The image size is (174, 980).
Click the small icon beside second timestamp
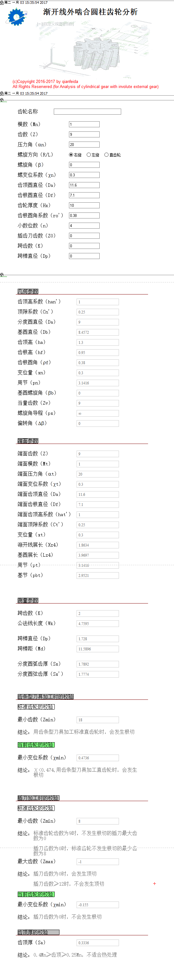[x=2, y=93]
